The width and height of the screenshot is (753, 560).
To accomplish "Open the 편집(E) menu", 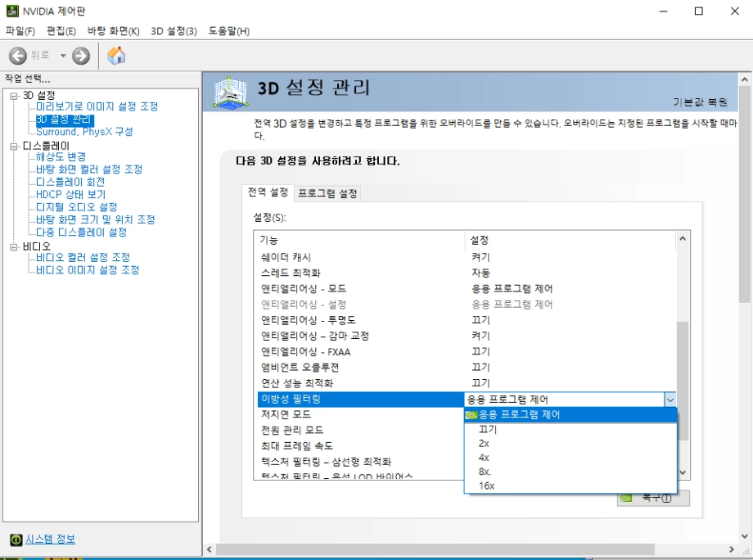I will point(61,31).
